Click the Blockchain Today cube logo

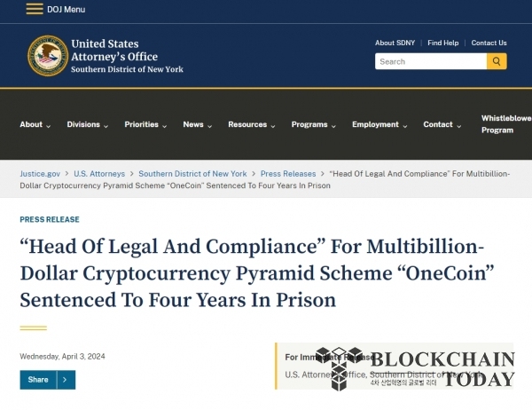click(340, 368)
